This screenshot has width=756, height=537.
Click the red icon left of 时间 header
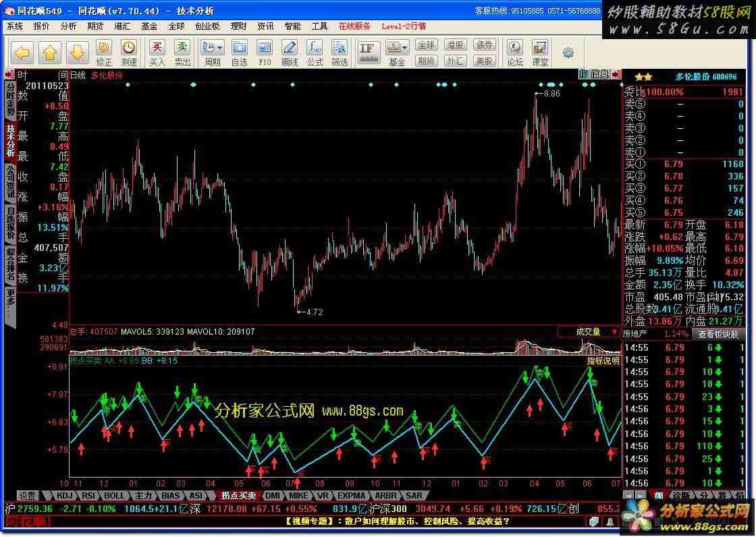(x=9, y=75)
